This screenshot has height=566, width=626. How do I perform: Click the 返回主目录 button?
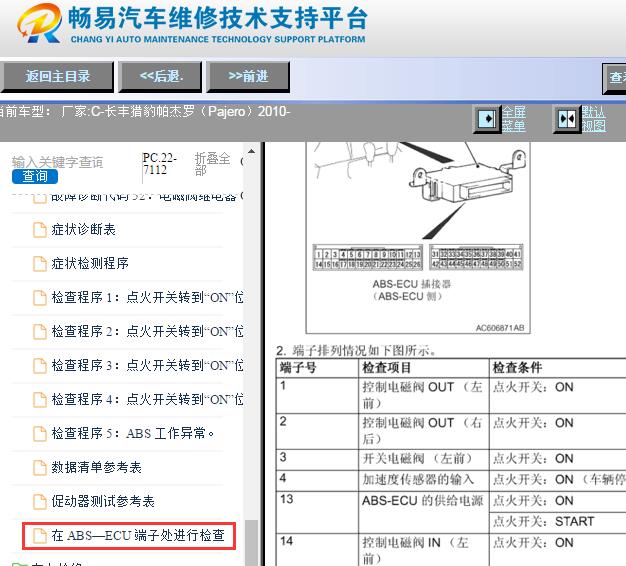click(x=57, y=76)
